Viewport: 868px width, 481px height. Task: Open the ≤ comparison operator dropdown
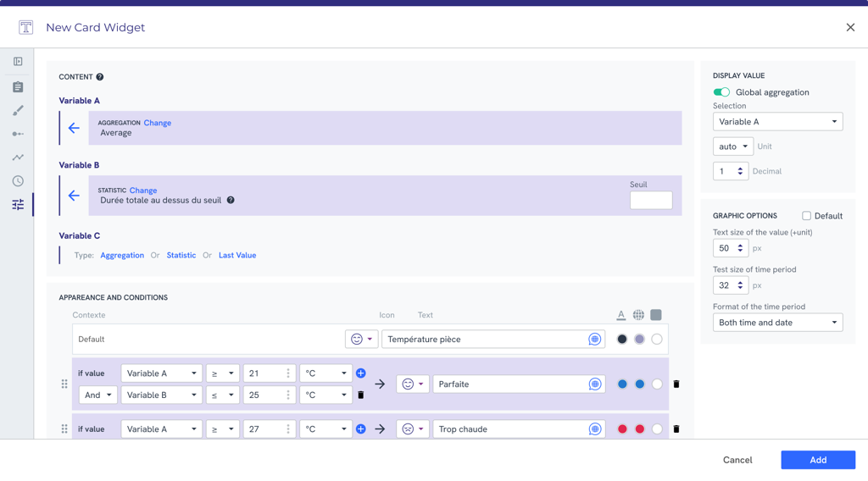pos(223,395)
